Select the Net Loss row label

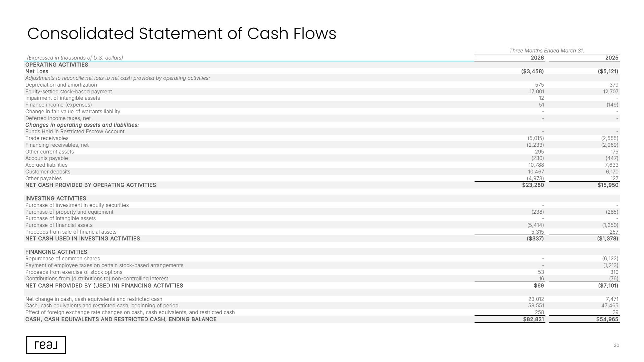tap(37, 71)
